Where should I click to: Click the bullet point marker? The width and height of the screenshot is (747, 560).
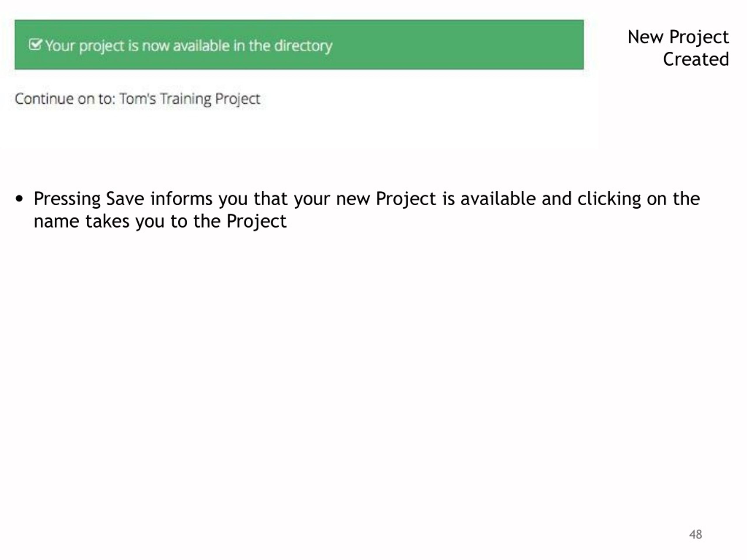coord(20,199)
